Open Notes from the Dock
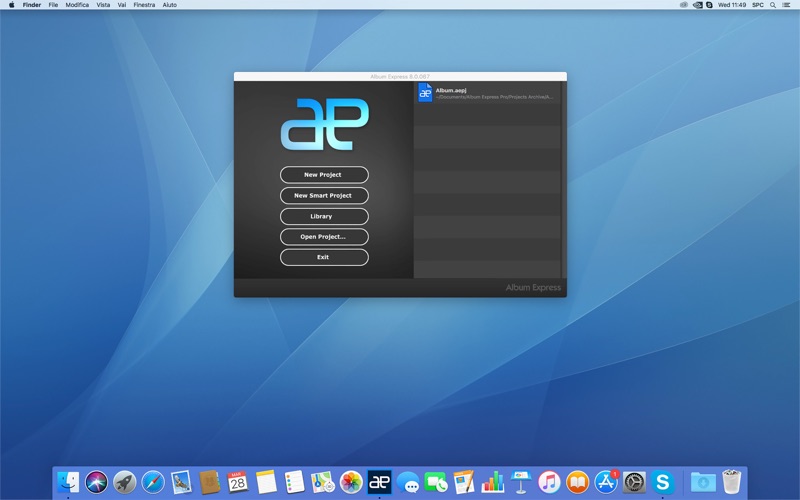This screenshot has height=500, width=800. (266, 482)
